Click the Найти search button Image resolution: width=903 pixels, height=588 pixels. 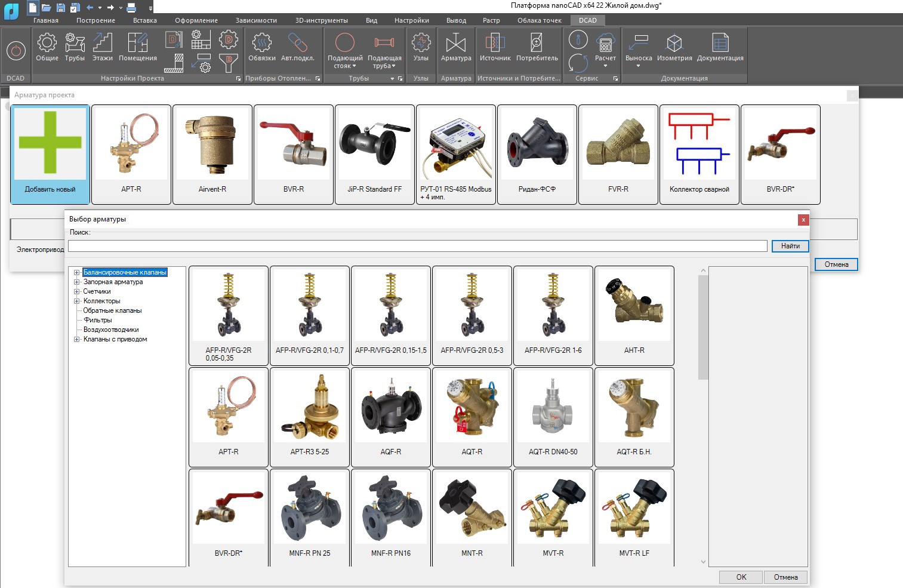pyautogui.click(x=790, y=246)
